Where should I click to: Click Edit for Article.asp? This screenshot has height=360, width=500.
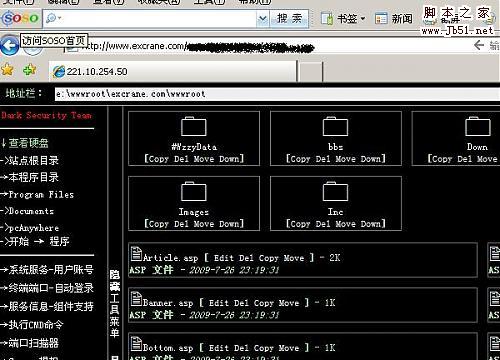[x=224, y=258]
